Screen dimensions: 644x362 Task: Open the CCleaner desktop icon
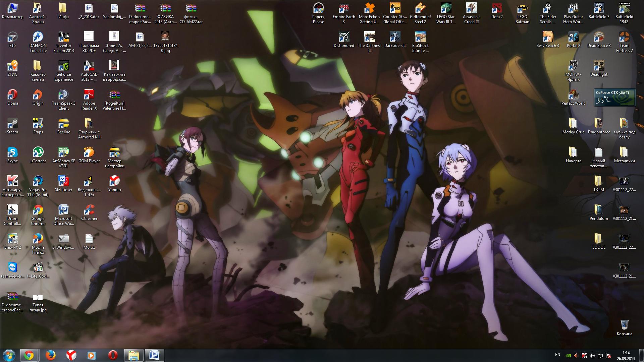tap(89, 210)
